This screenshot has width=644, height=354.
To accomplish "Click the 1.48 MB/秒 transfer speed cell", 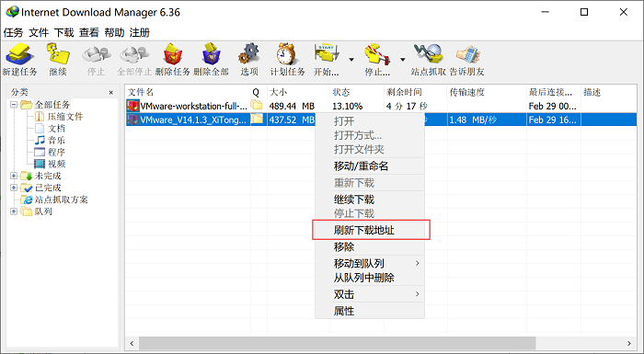I will (473, 120).
